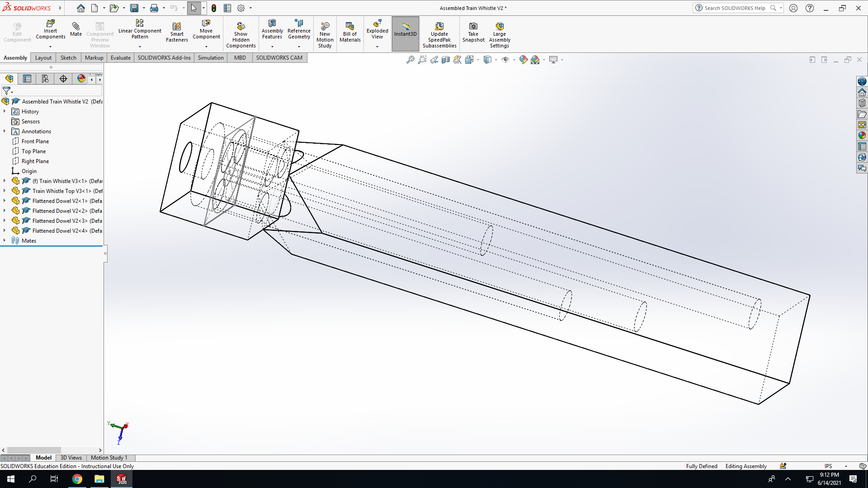Click the Search SOLIDWORKS Help field
Viewport: 868px width, 488px height.
click(735, 8)
